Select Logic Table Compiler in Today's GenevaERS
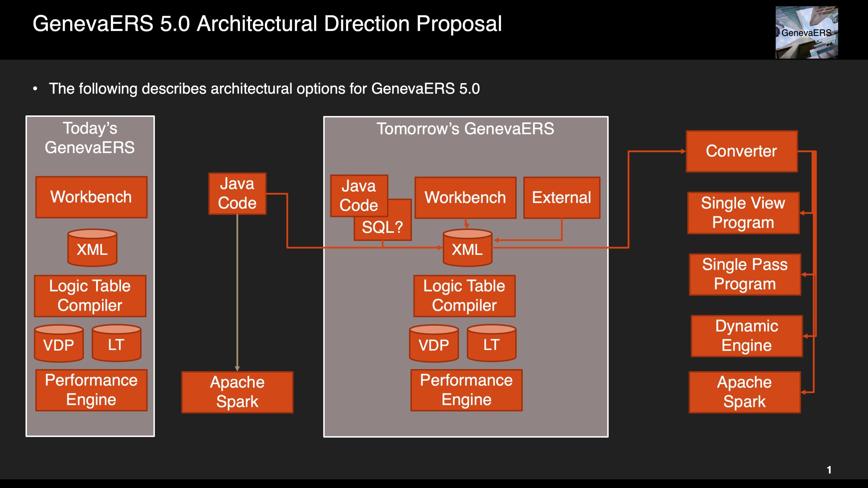868x488 pixels. click(90, 296)
